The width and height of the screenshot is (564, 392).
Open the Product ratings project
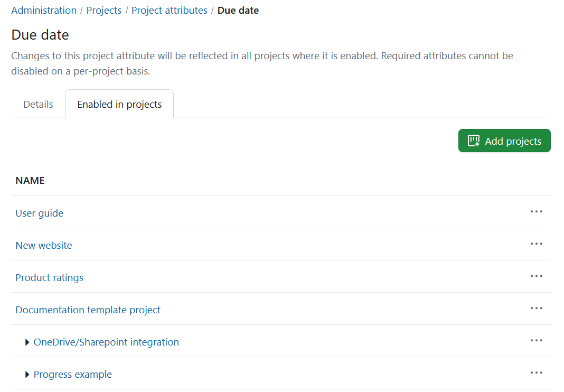coord(49,277)
